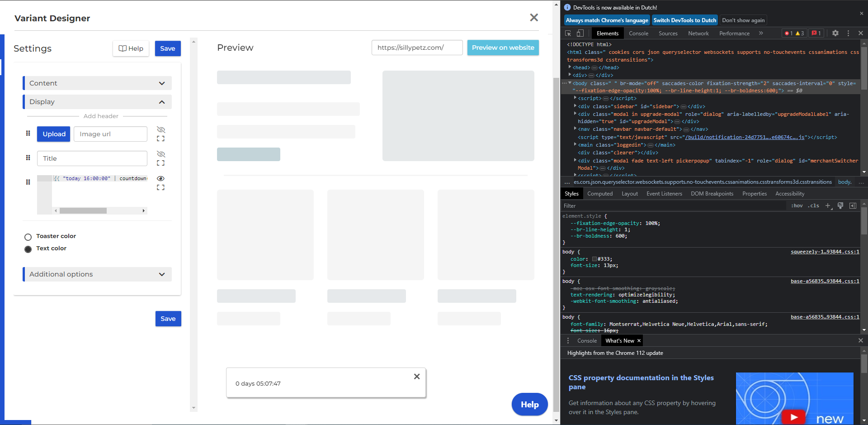
Task: Click the new style rule plus icon
Action: [x=828, y=205]
